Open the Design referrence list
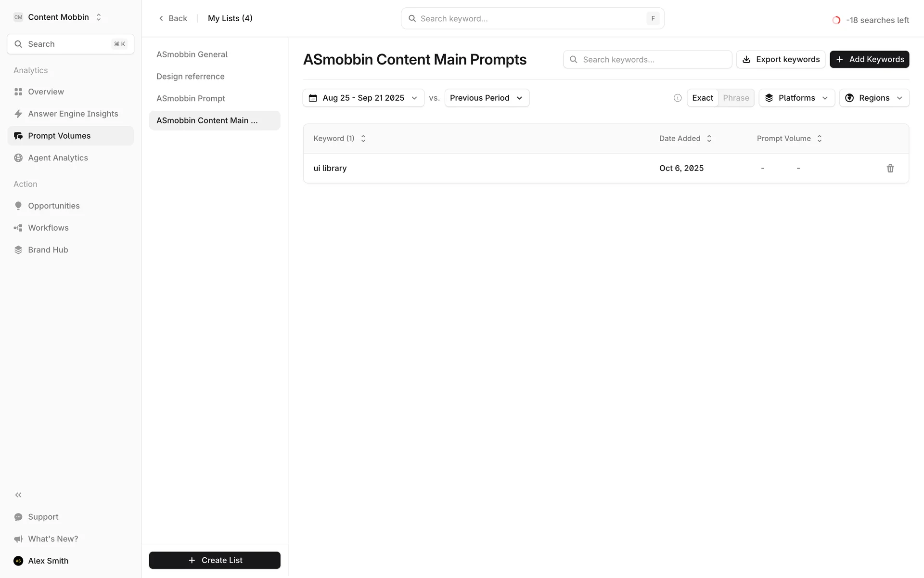This screenshot has width=924, height=578. [x=190, y=77]
